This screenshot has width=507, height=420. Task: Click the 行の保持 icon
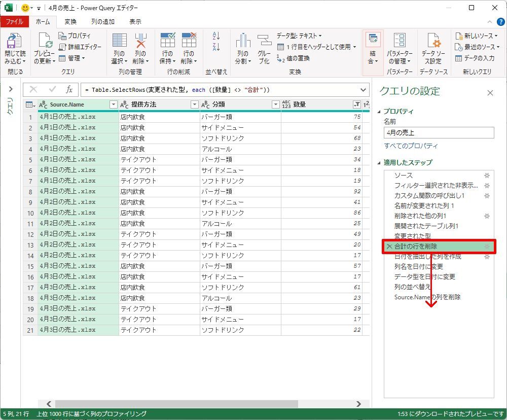tap(167, 42)
